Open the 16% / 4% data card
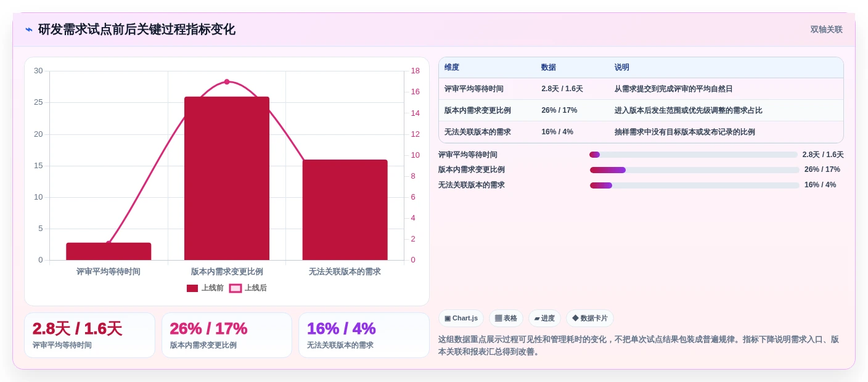 click(364, 335)
